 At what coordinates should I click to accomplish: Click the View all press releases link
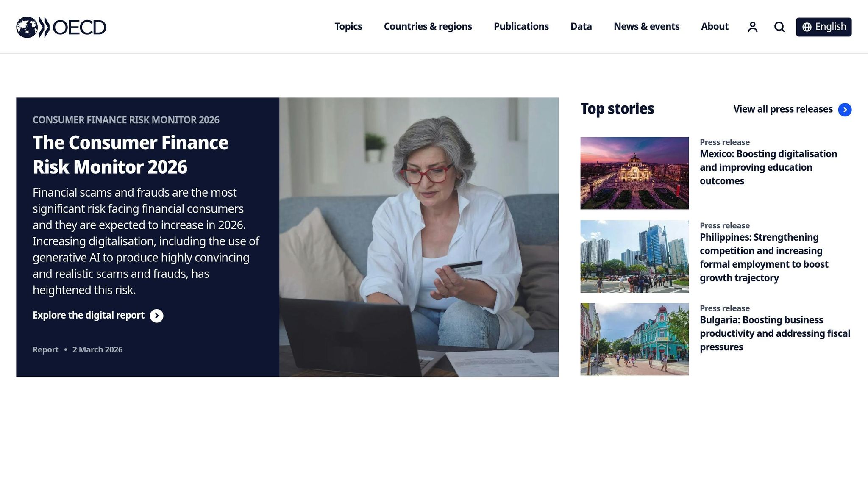pos(783,109)
